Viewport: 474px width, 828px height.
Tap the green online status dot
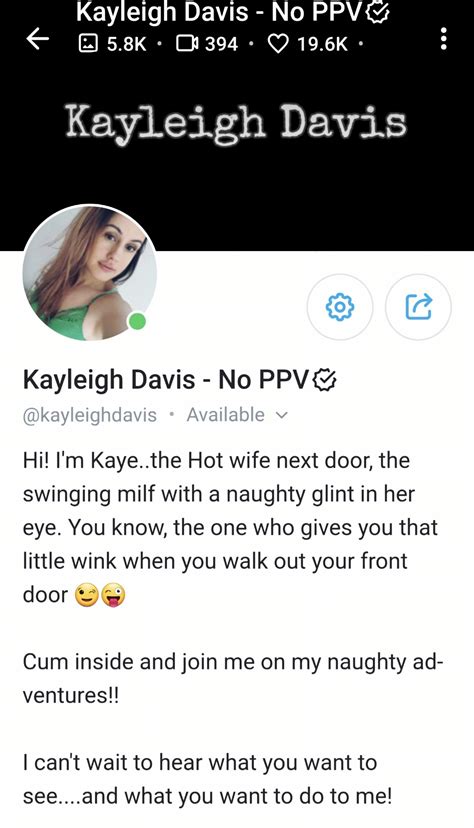(137, 321)
